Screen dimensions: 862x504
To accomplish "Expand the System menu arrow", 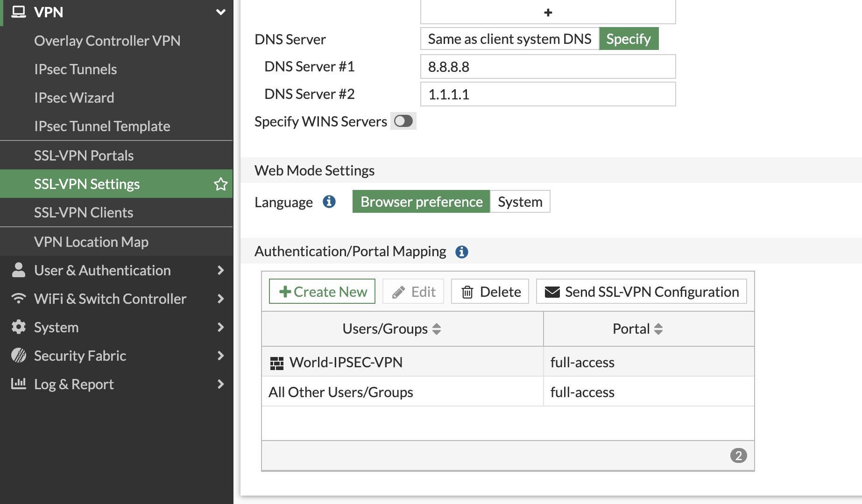I will pos(221,327).
